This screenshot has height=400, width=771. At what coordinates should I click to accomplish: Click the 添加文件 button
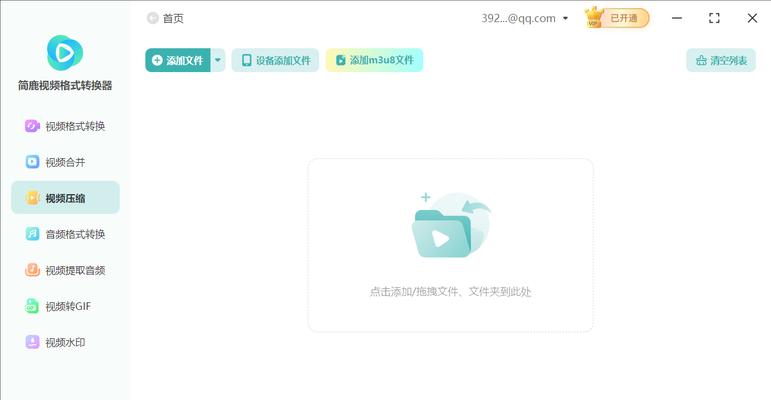click(x=178, y=60)
